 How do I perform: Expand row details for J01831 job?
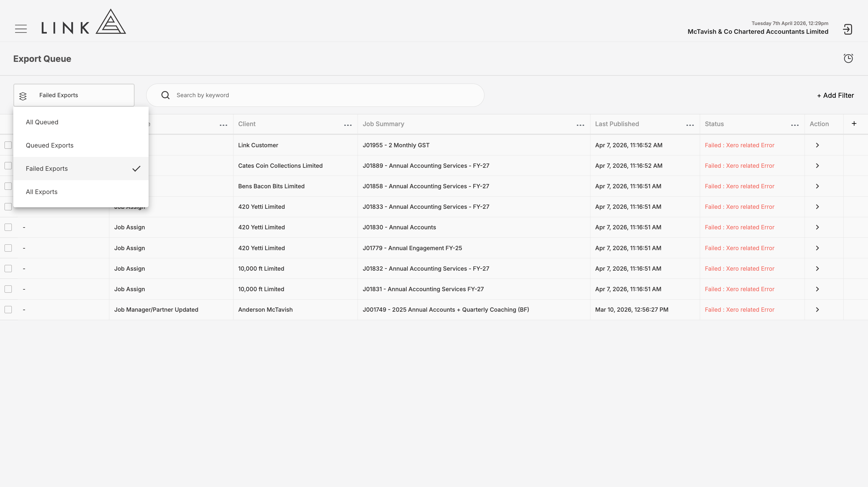817,289
